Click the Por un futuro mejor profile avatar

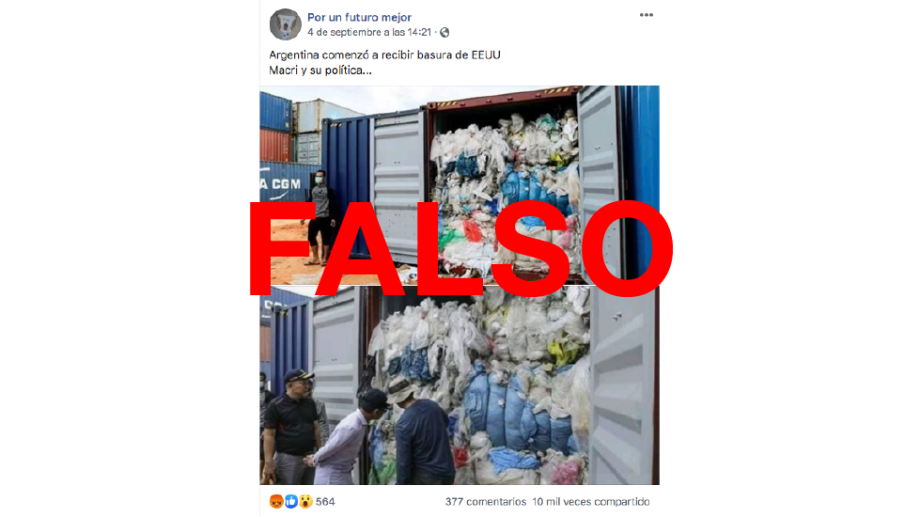click(285, 25)
